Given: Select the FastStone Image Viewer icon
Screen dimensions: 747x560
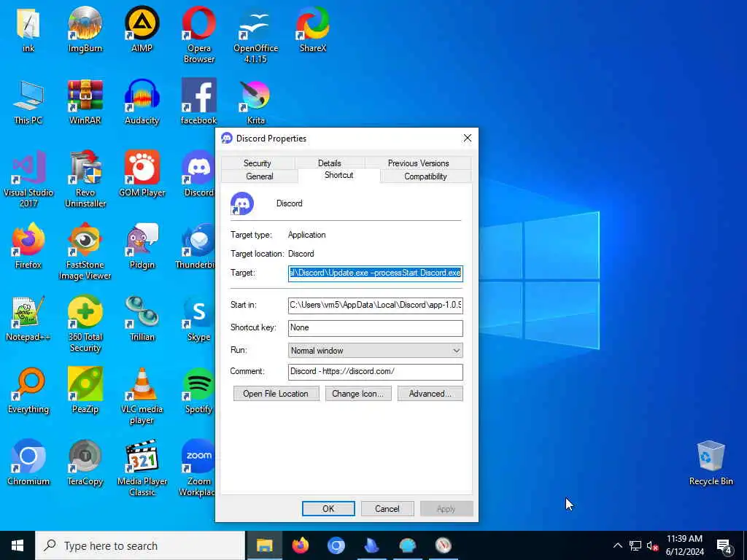Looking at the screenshot, I should 85,251.
